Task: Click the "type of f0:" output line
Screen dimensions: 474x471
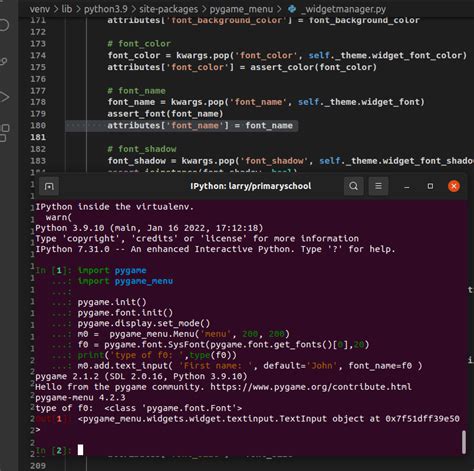Action: [x=139, y=408]
